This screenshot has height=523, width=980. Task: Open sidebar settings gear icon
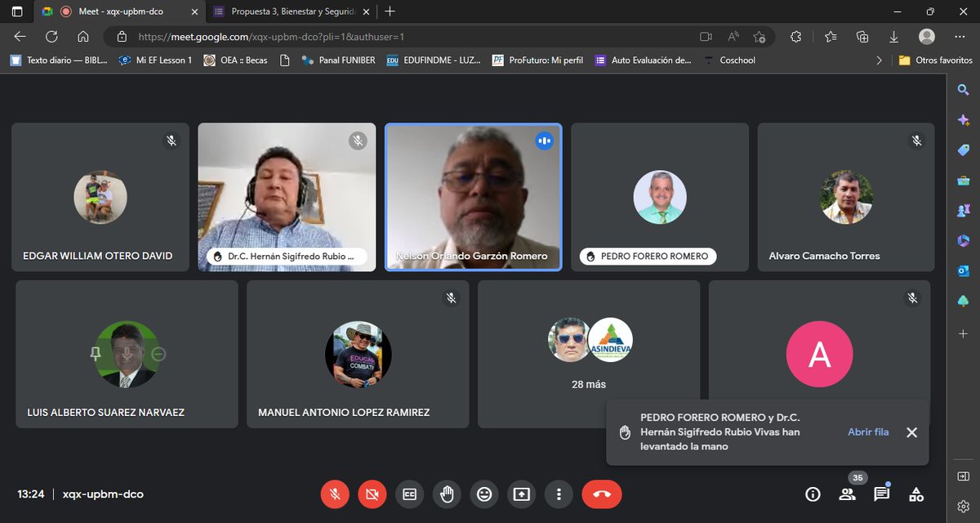click(964, 507)
